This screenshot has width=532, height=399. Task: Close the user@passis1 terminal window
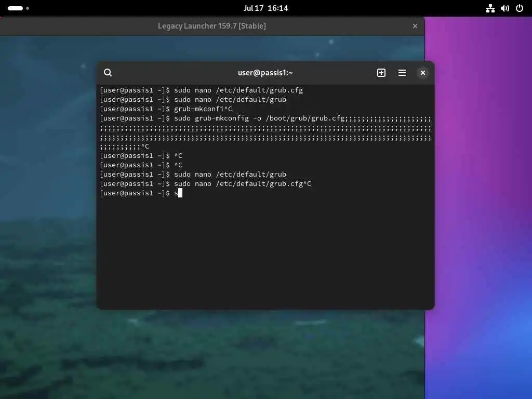[x=423, y=73]
